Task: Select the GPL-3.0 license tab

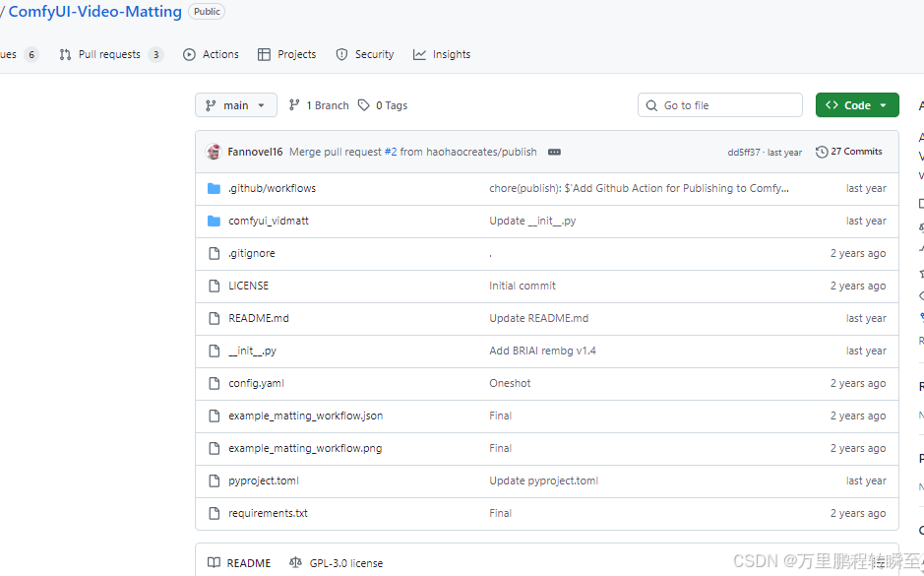Action: pos(336,562)
